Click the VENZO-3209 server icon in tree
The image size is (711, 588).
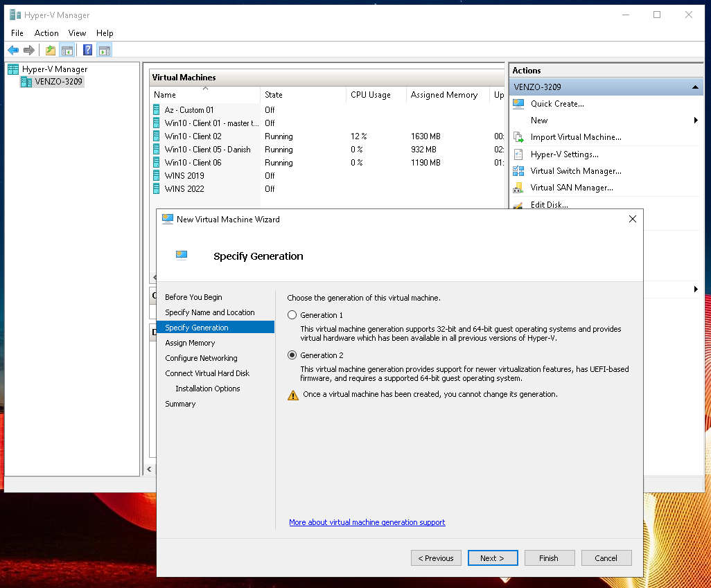point(26,82)
